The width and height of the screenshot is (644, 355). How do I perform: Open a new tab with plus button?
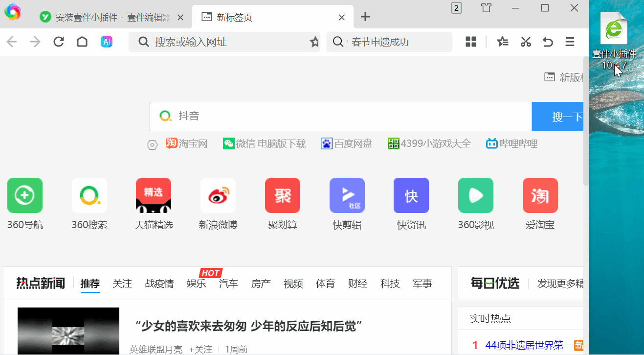click(365, 17)
